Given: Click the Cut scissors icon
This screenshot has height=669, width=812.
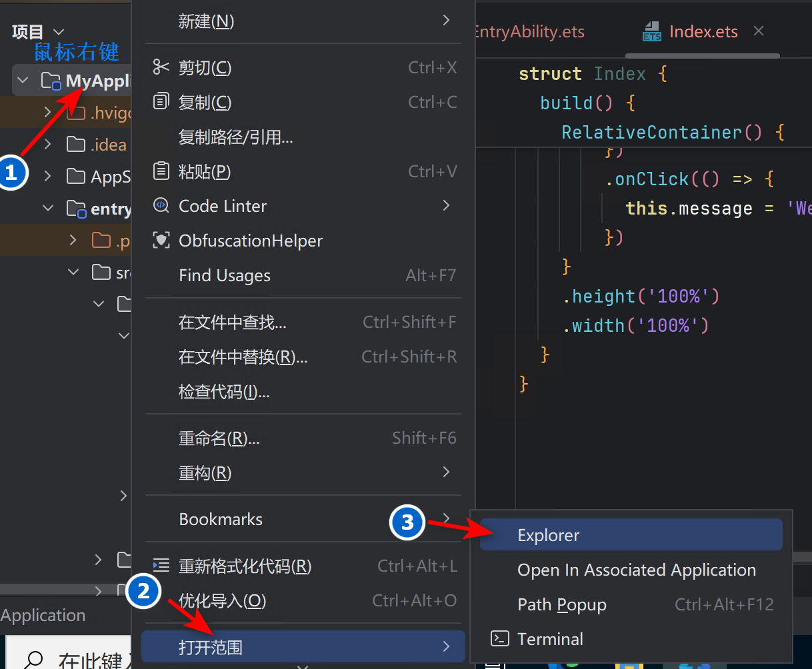Looking at the screenshot, I should click(161, 67).
